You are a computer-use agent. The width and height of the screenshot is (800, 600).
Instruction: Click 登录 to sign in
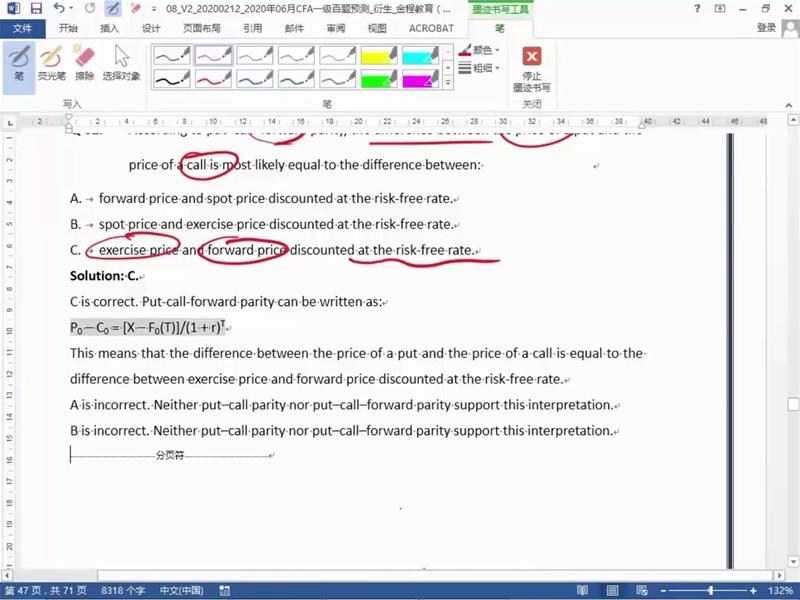click(766, 28)
